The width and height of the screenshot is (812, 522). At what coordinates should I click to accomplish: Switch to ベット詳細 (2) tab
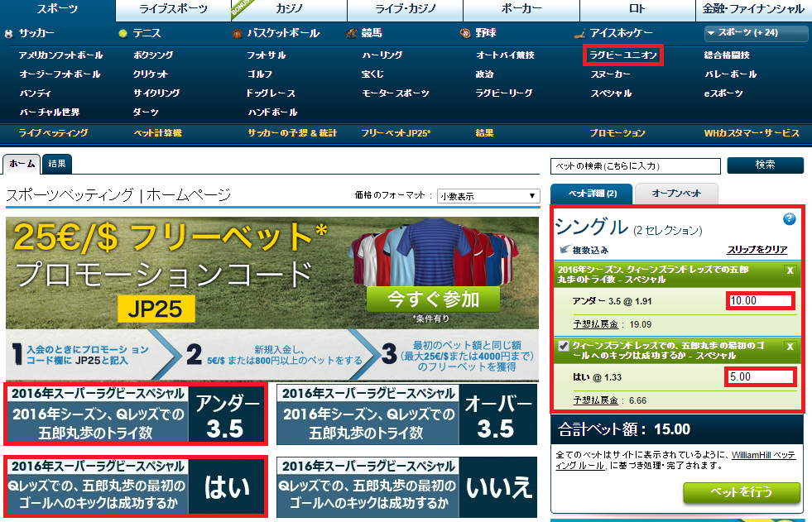tap(591, 194)
